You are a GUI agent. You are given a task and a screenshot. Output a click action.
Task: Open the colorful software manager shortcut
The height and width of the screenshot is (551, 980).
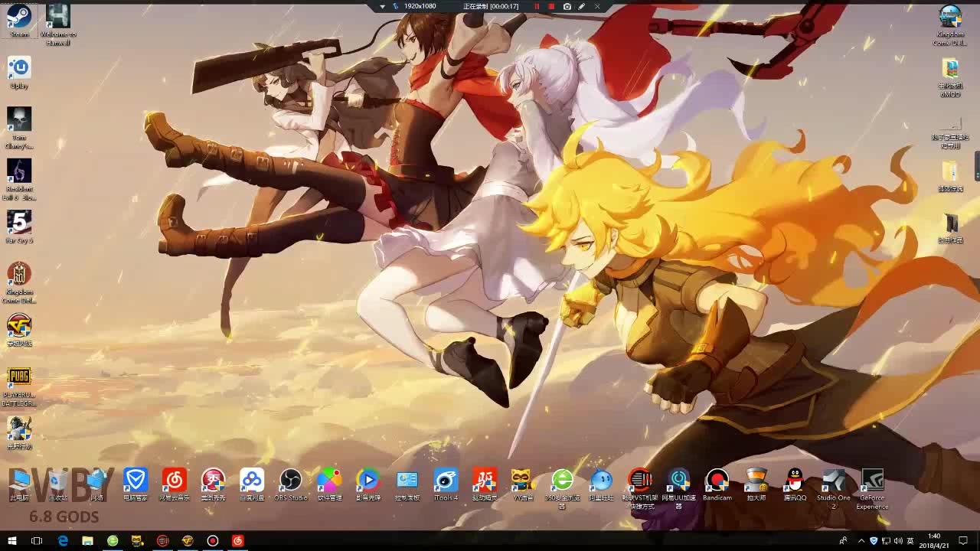coord(329,484)
